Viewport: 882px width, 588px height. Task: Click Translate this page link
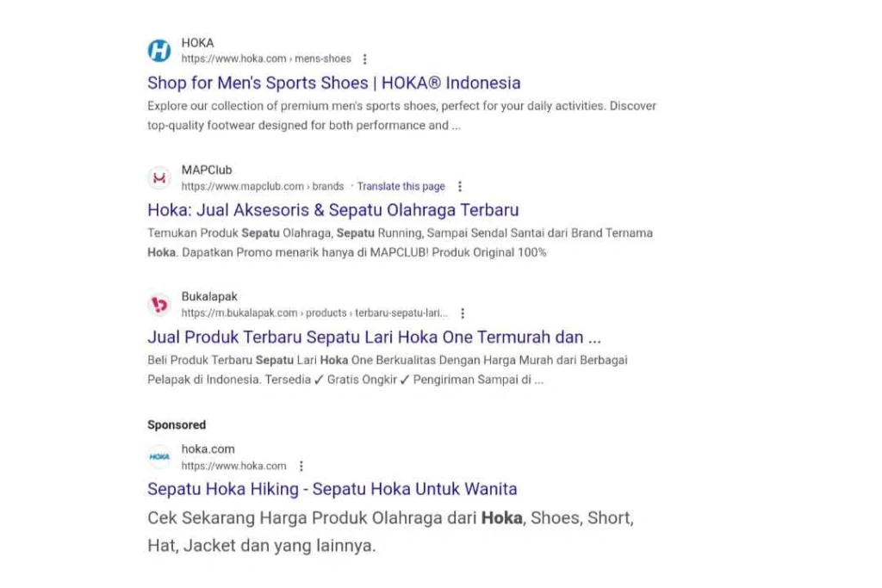[x=401, y=186]
